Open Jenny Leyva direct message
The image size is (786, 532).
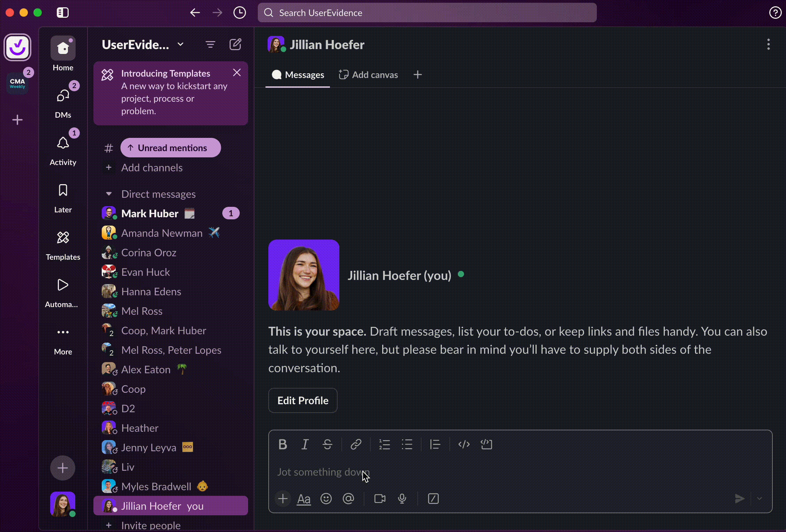click(171, 447)
